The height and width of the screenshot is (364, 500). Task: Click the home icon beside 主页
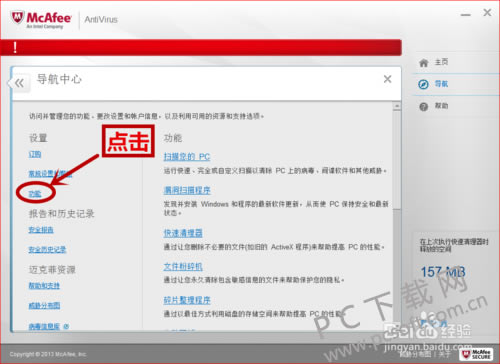pos(423,63)
